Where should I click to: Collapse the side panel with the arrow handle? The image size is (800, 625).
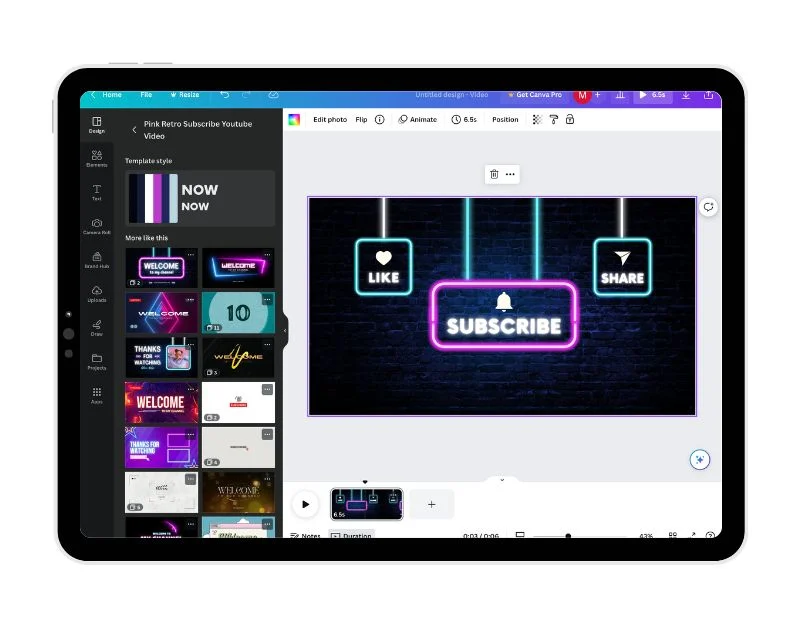click(284, 330)
